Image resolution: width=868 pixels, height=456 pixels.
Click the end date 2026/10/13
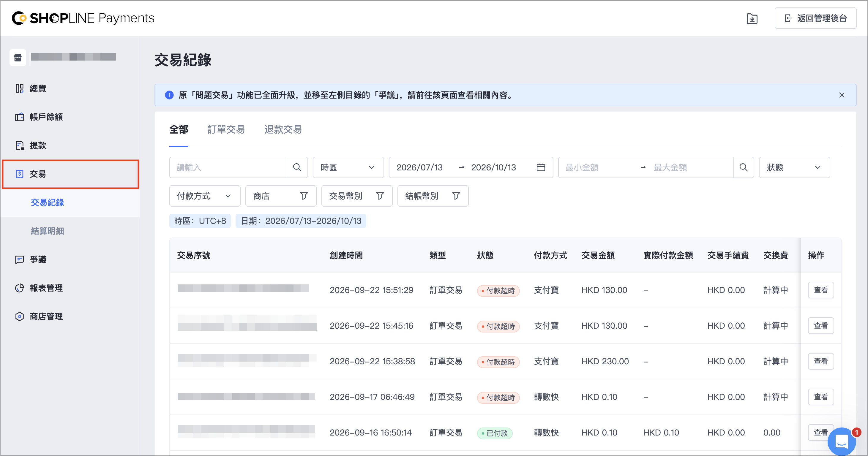tap(493, 167)
